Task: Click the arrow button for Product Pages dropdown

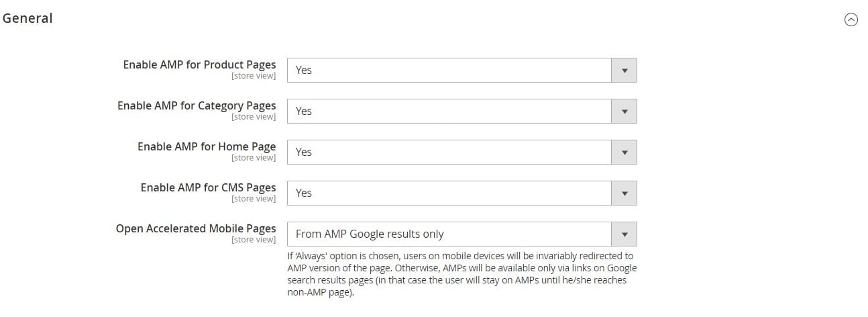Action: [x=625, y=70]
